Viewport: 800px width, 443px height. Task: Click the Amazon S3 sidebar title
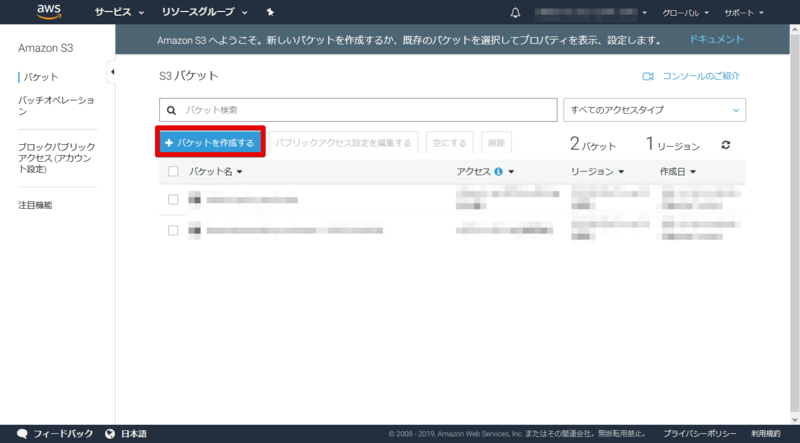pos(45,48)
